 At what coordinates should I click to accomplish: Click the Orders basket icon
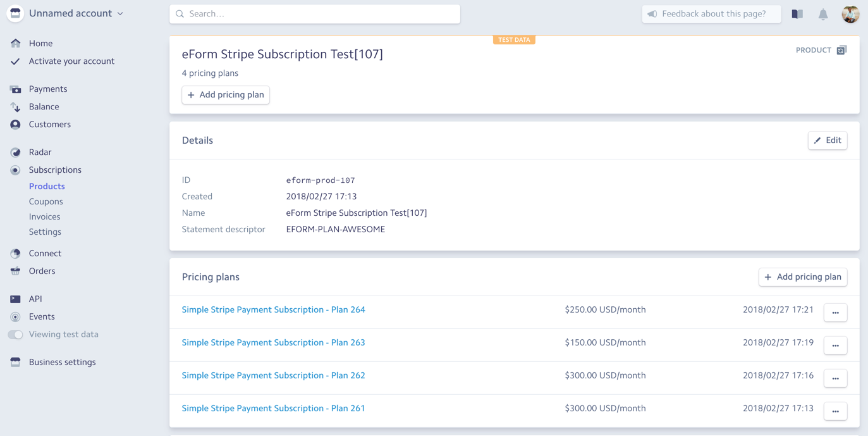click(15, 271)
